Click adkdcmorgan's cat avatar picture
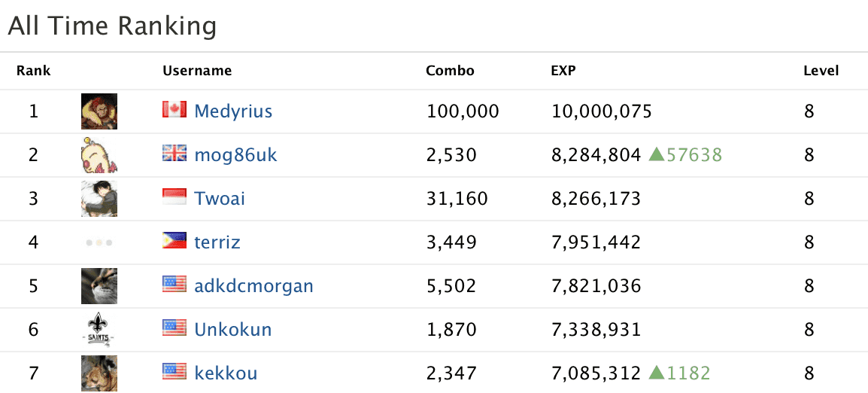Viewport: 868px width, 393px height. pyautogui.click(x=99, y=286)
